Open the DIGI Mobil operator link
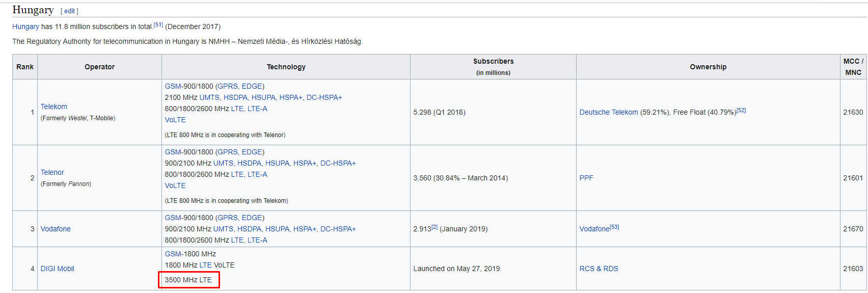The width and height of the screenshot is (868, 293). tap(58, 269)
